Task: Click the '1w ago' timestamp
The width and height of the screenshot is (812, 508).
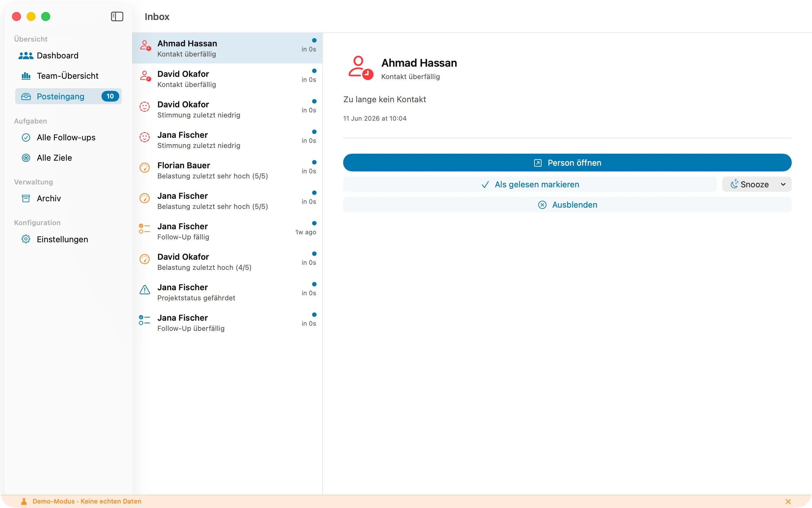Action: click(x=306, y=232)
